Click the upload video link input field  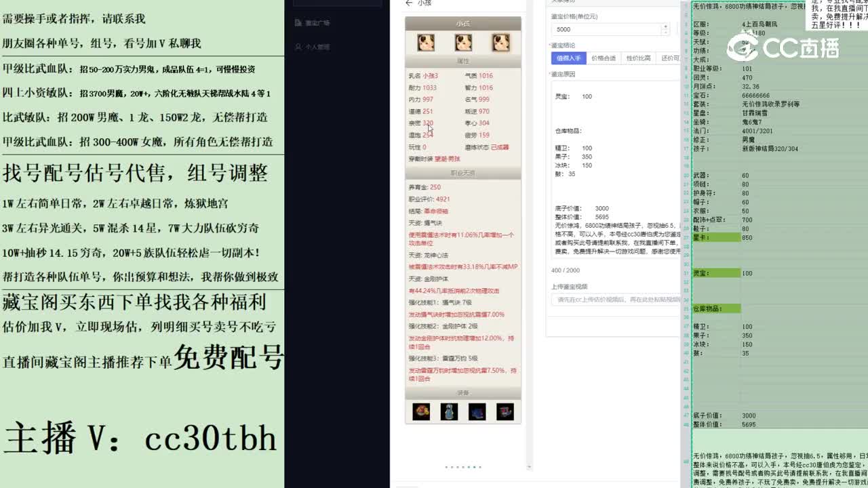pos(616,300)
